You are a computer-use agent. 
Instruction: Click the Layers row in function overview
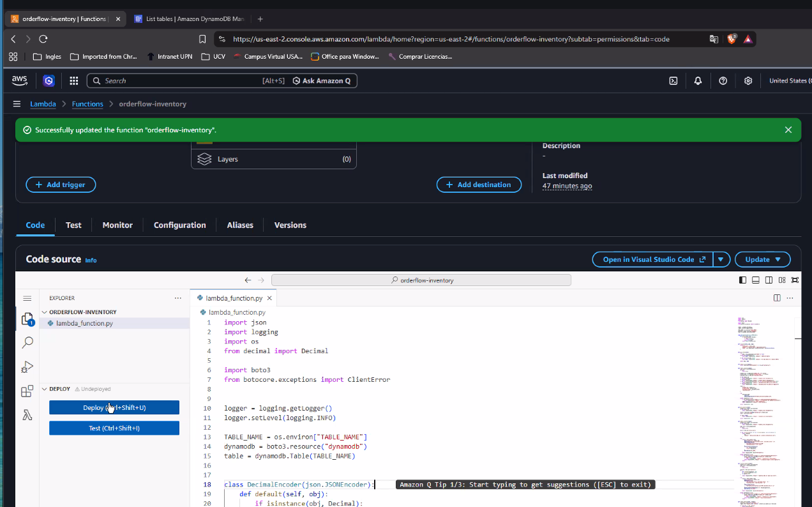[274, 159]
